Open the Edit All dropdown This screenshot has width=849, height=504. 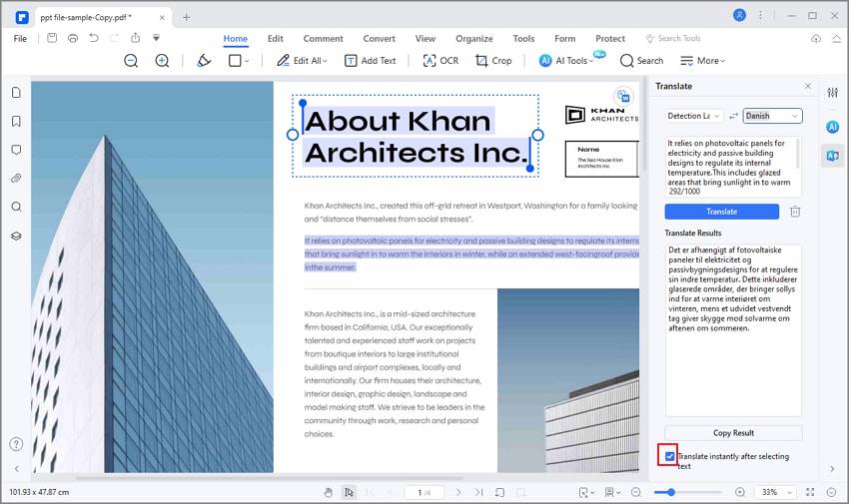click(302, 61)
